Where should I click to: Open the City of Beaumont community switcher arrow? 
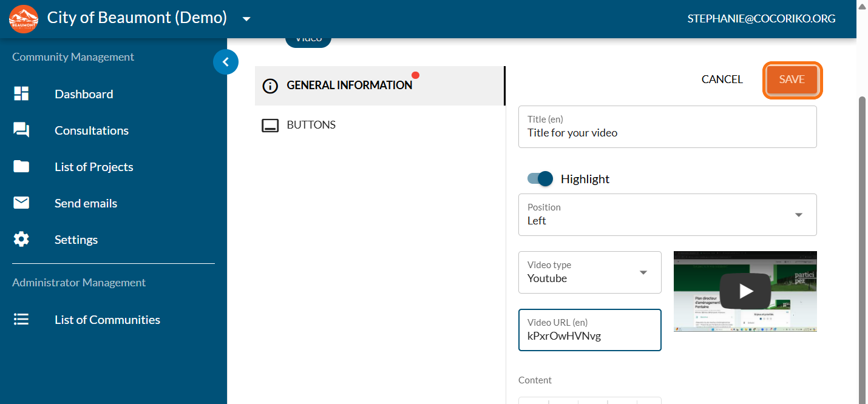tap(246, 19)
